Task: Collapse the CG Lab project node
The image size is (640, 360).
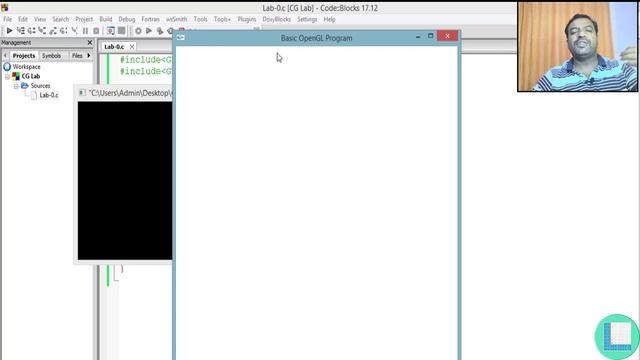Action: point(7,76)
